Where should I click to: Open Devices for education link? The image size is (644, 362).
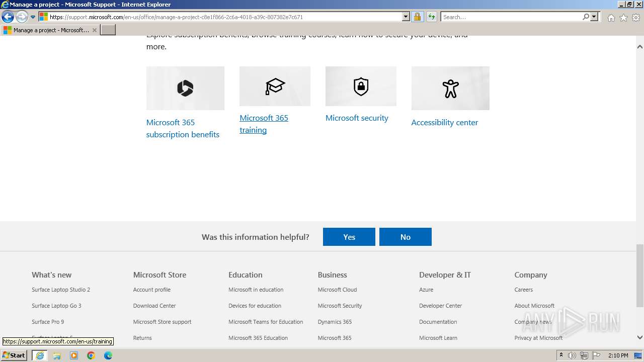click(255, 306)
